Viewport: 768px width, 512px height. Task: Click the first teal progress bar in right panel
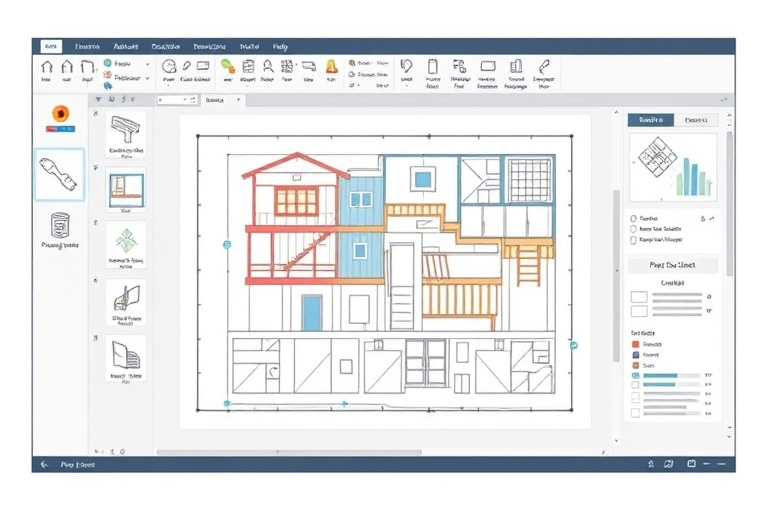click(x=672, y=375)
